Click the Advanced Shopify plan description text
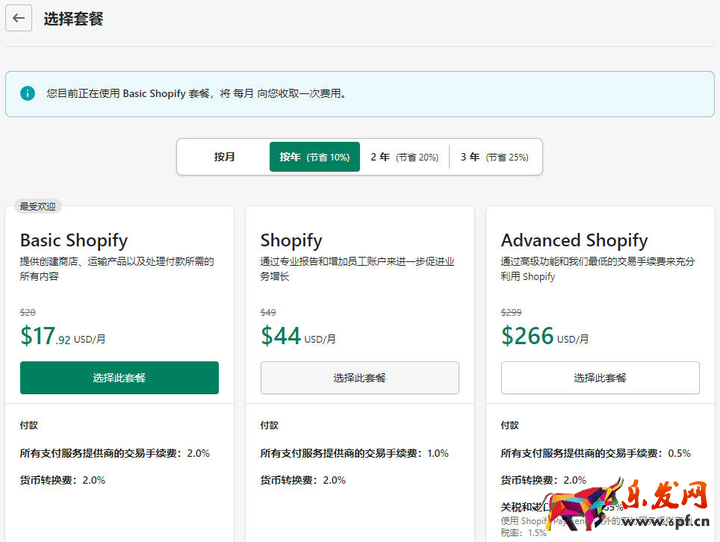720x542 pixels. click(x=598, y=269)
